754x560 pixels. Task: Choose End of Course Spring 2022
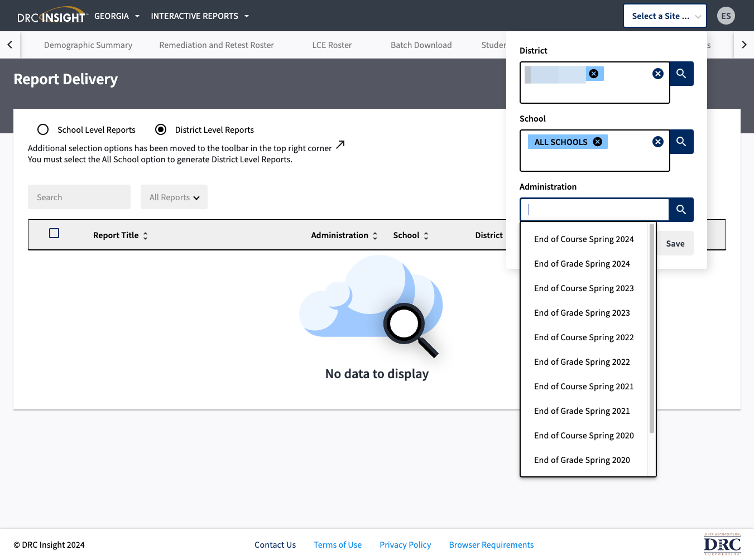click(584, 337)
